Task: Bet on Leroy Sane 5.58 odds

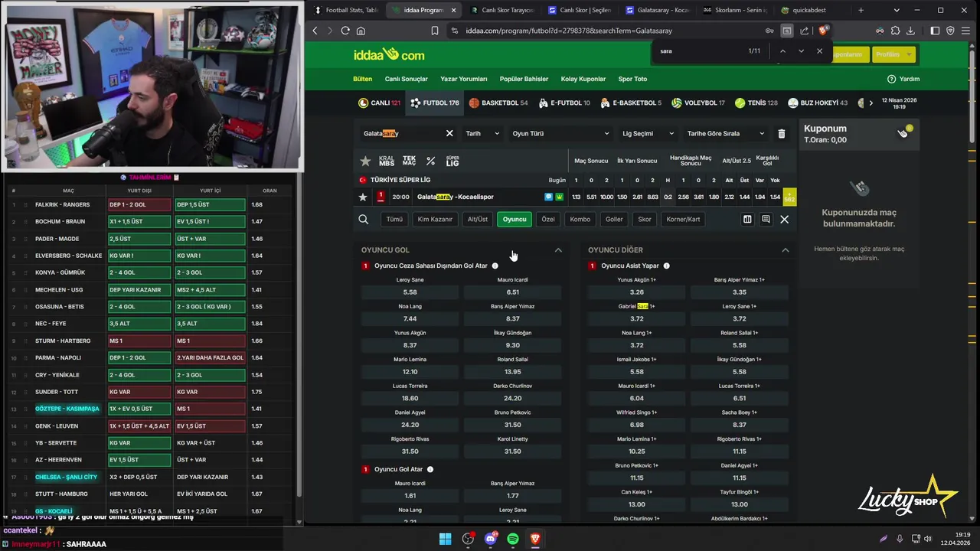Action: (x=410, y=292)
